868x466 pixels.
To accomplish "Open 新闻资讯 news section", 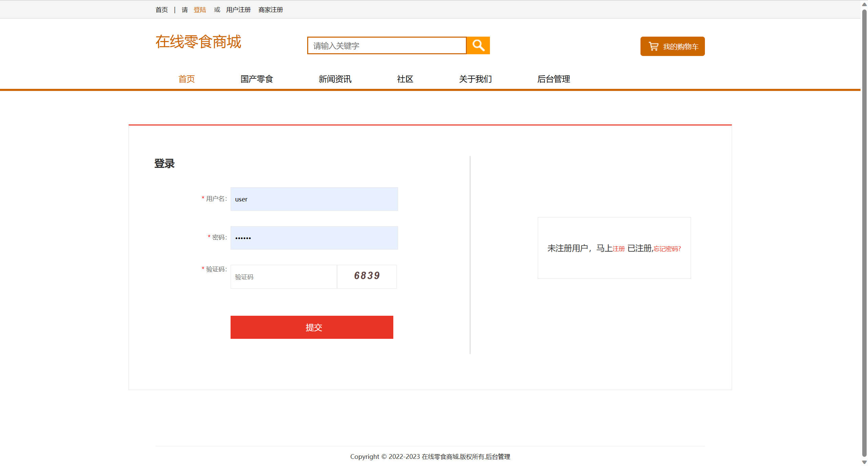I will [x=335, y=79].
